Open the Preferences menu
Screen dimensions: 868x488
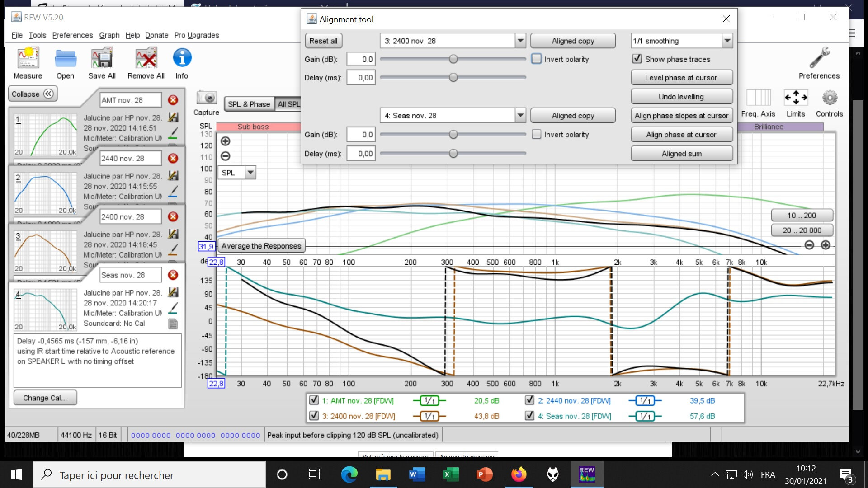pos(72,35)
